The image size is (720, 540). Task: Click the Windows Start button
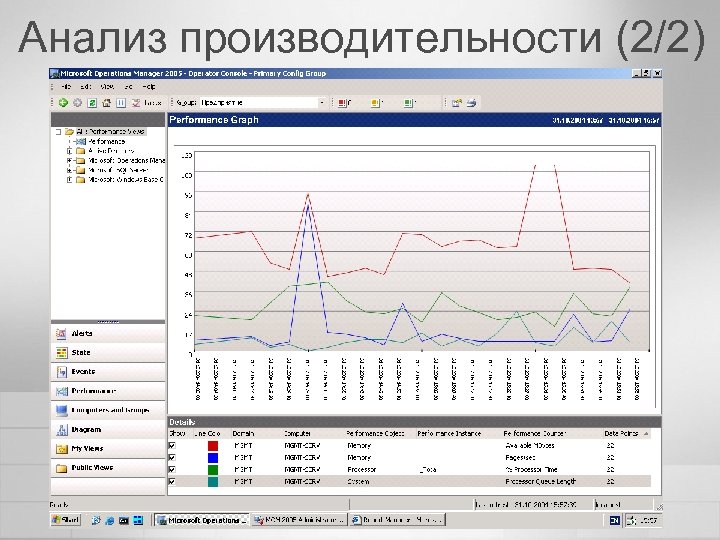[66, 520]
